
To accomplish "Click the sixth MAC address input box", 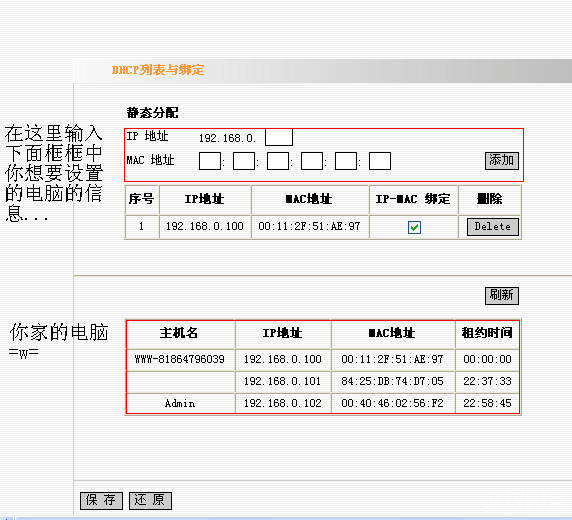I will click(380, 161).
